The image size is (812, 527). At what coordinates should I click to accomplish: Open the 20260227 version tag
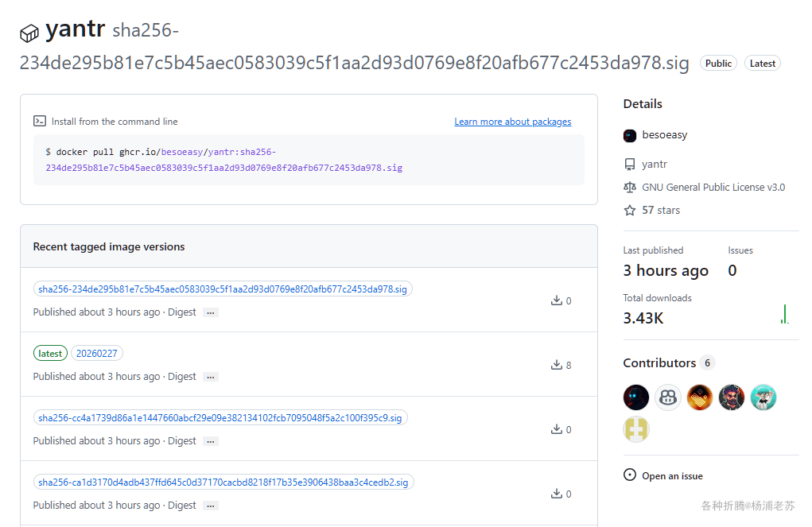[97, 354]
